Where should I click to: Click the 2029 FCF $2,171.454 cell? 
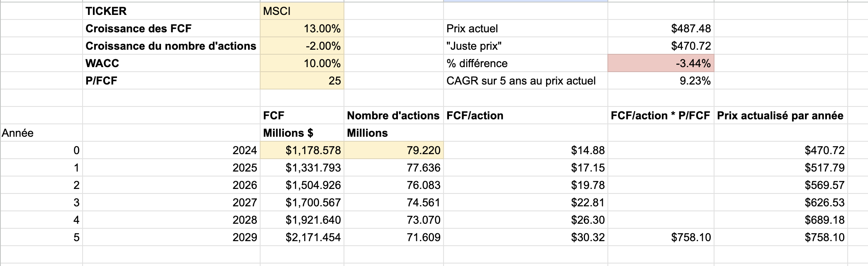[302, 237]
